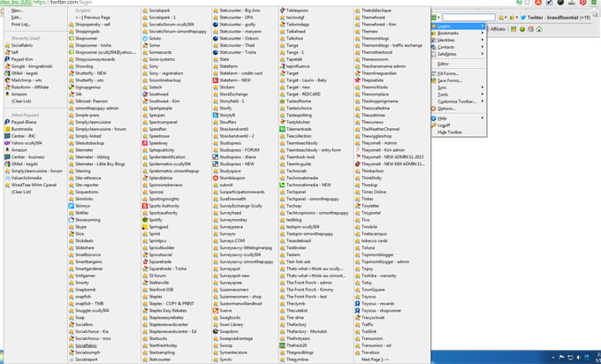Open the TheWeatherChannel login
Image resolution: width=601 pixels, height=364 pixels.
[x=380, y=129]
